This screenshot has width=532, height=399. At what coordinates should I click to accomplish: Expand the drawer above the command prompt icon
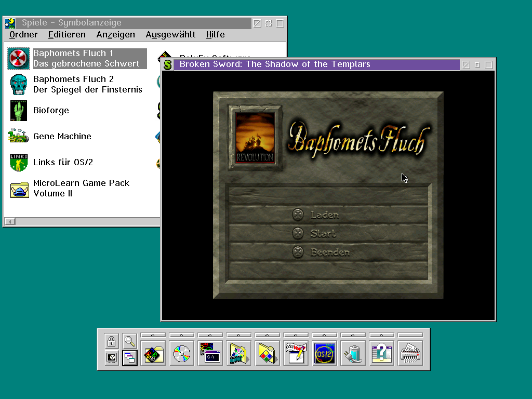(x=210, y=335)
